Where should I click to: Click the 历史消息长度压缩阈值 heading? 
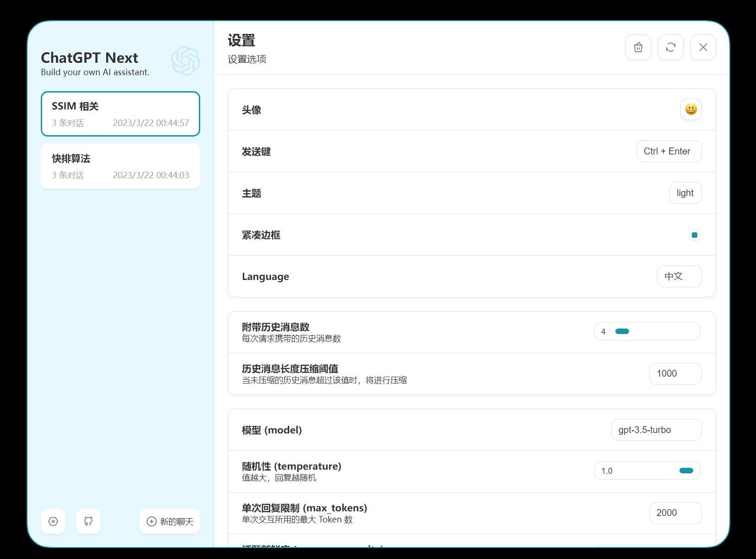point(290,368)
